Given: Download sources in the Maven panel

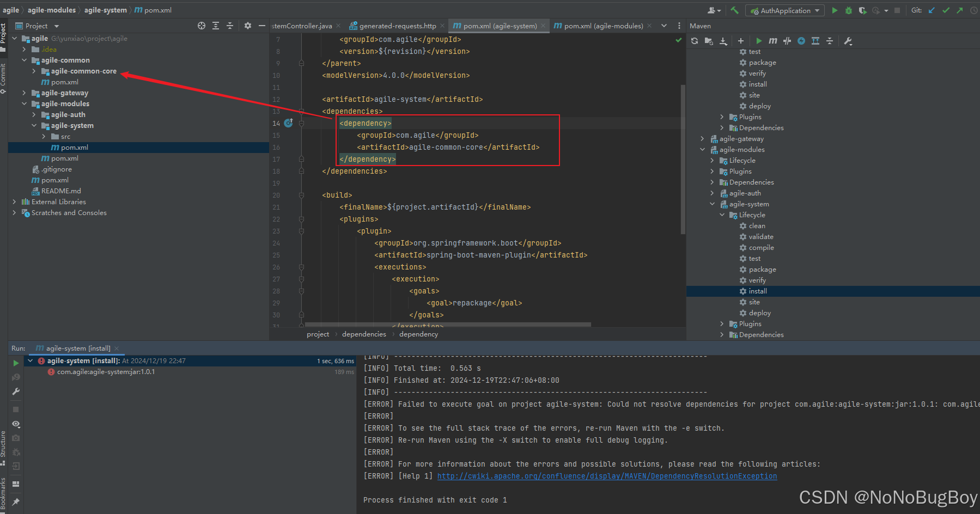Looking at the screenshot, I should click(x=723, y=41).
